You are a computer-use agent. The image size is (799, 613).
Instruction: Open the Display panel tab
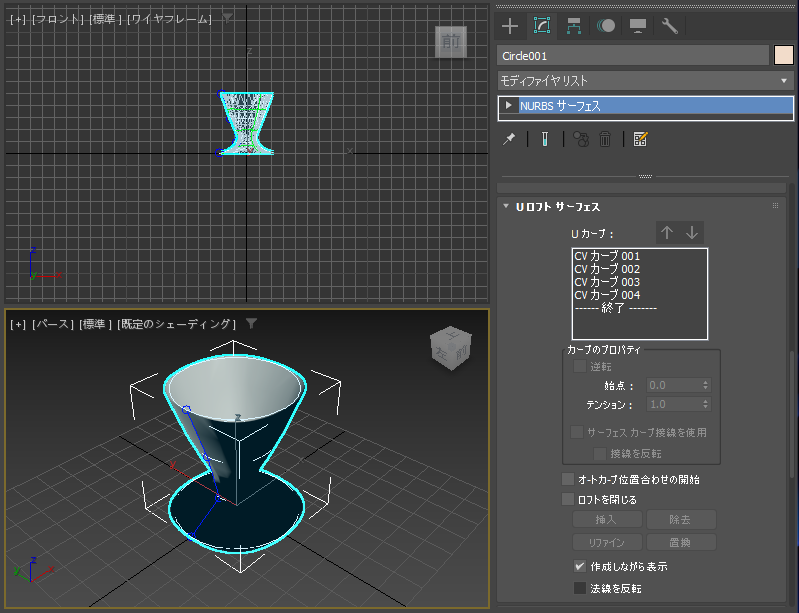pos(637,25)
